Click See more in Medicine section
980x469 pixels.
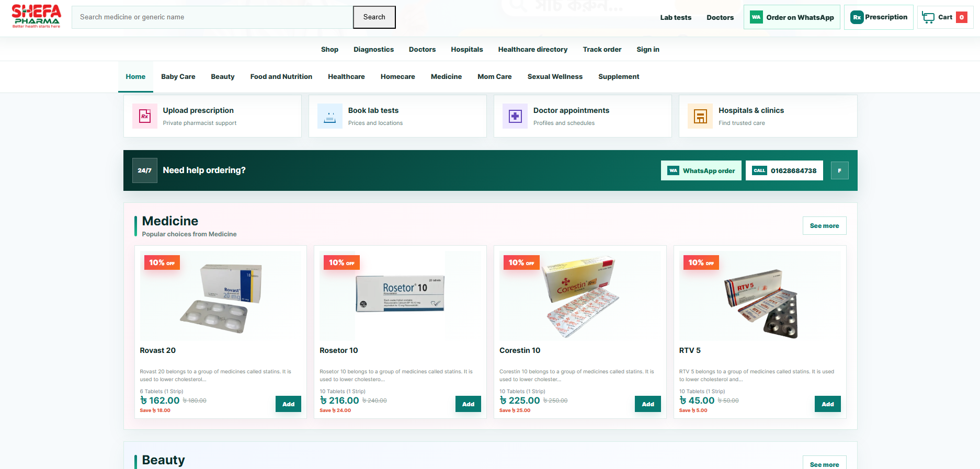pos(825,226)
